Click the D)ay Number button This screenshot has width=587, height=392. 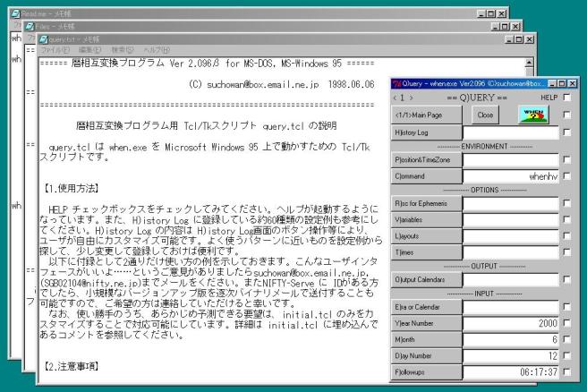[427, 356]
